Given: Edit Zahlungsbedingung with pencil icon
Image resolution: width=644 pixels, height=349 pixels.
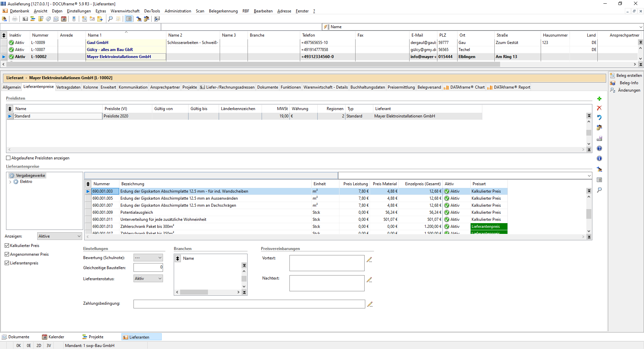Looking at the screenshot, I should point(370,304).
